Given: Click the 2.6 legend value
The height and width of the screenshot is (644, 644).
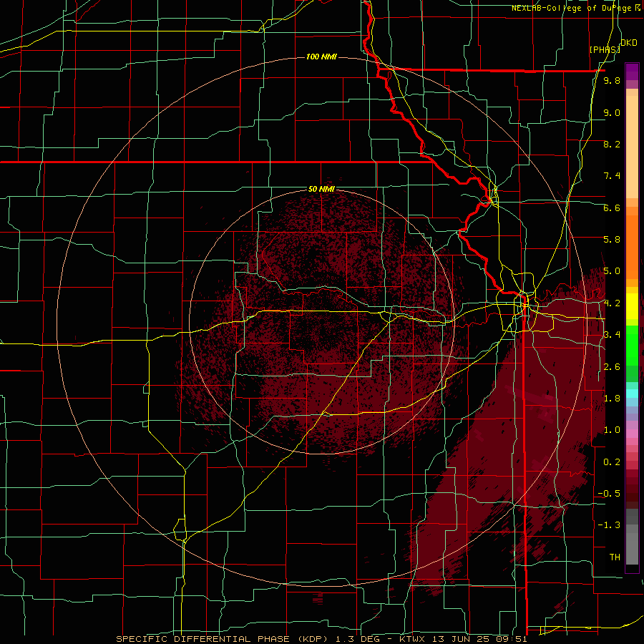Looking at the screenshot, I should (612, 367).
